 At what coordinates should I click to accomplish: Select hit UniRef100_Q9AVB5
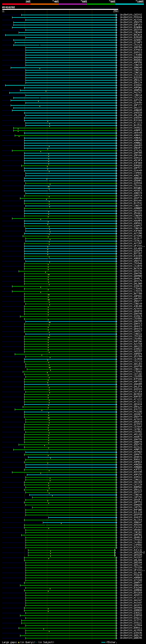131,384
